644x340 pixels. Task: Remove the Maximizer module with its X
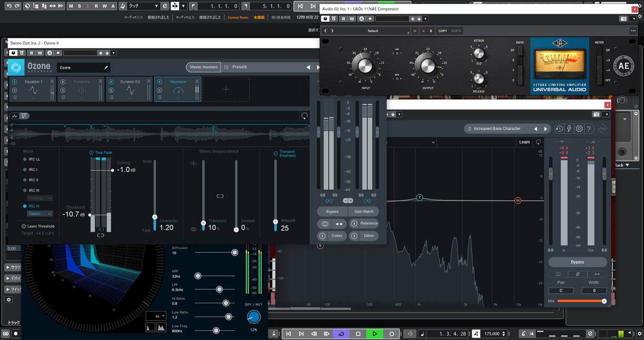click(x=197, y=81)
